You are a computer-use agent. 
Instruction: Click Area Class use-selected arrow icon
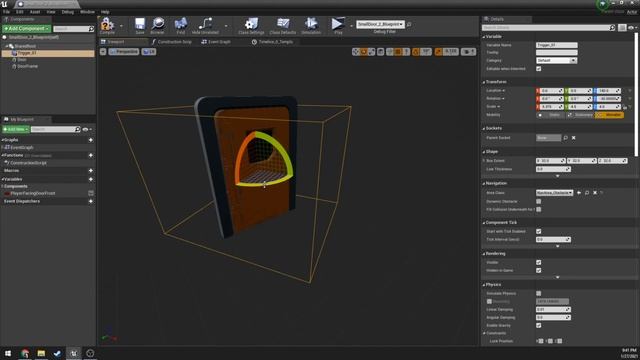pyautogui.click(x=579, y=193)
